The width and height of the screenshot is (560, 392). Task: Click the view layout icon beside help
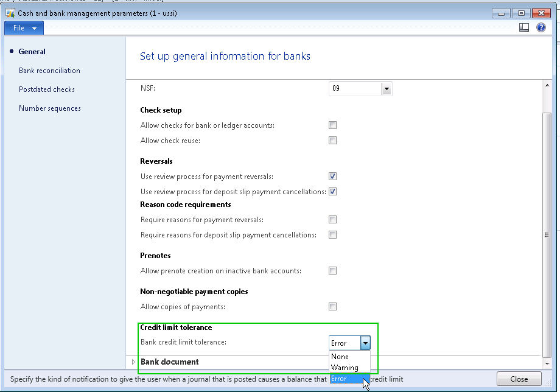point(524,27)
